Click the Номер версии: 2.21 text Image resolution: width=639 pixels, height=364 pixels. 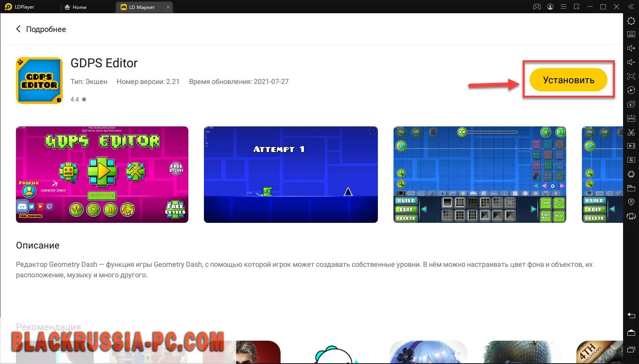pyautogui.click(x=148, y=82)
